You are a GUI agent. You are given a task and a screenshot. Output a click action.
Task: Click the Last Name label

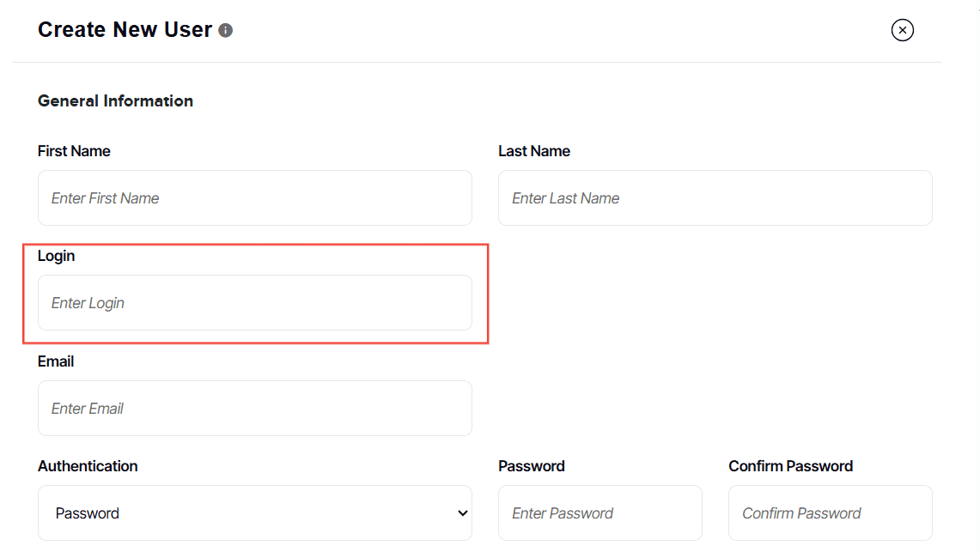tap(534, 151)
